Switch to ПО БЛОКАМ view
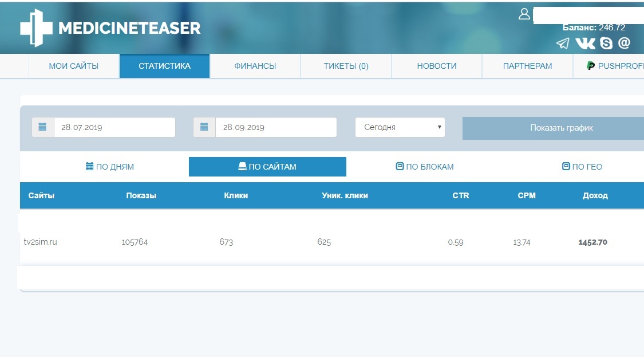644x357 pixels. point(425,167)
